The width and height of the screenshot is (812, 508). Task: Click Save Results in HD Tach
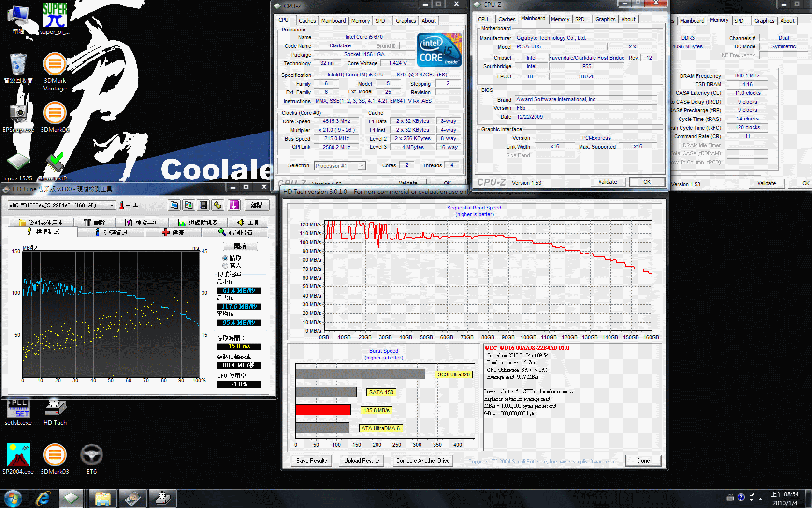pos(312,461)
